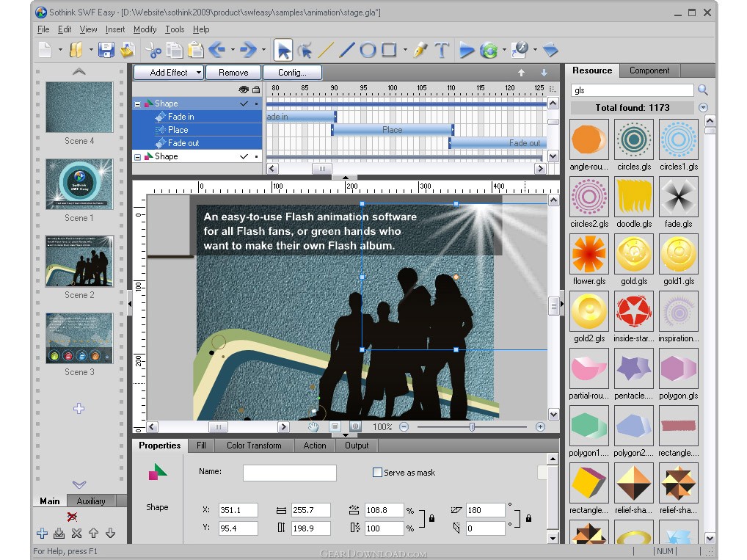Click the Undo blue arrow
The width and height of the screenshot is (747, 560).
click(x=217, y=50)
